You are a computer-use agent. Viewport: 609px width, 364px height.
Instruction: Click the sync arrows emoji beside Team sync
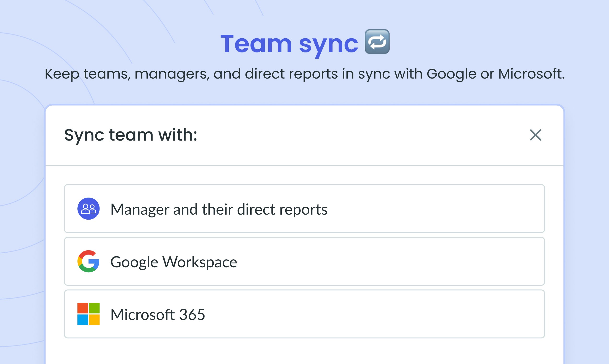click(377, 41)
